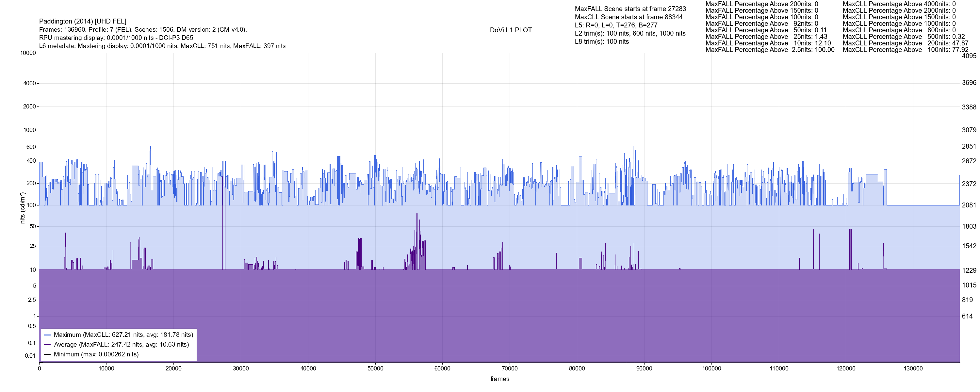Image resolution: width=980 pixels, height=392 pixels.
Task: Select the Average MaxFALL legend entry text
Action: 122,345
